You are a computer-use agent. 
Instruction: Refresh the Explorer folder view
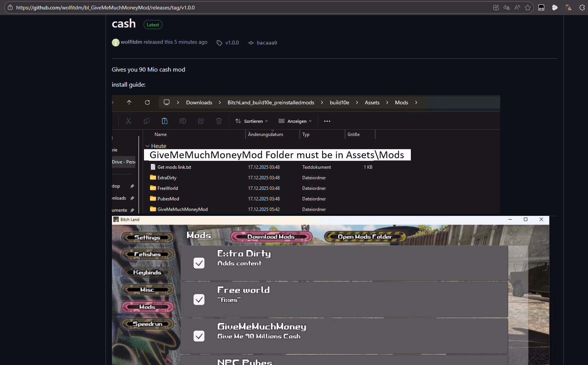coord(147,102)
